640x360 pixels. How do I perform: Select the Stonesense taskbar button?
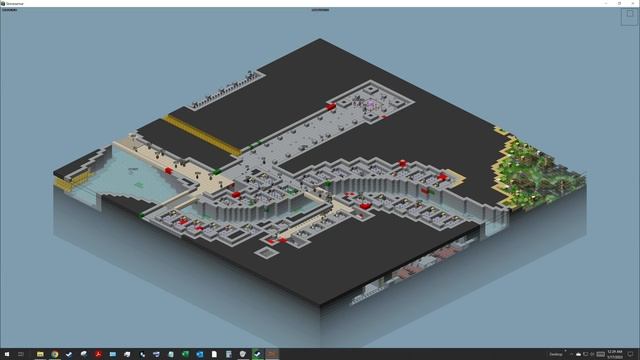(x=272, y=354)
